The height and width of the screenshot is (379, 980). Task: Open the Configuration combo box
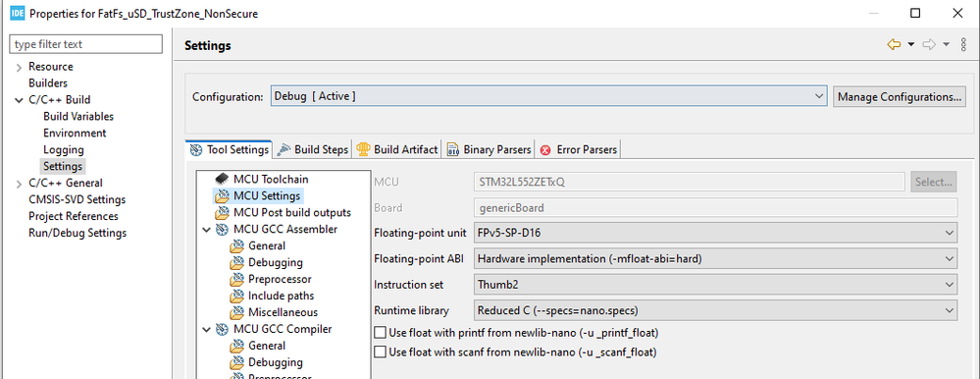click(548, 96)
